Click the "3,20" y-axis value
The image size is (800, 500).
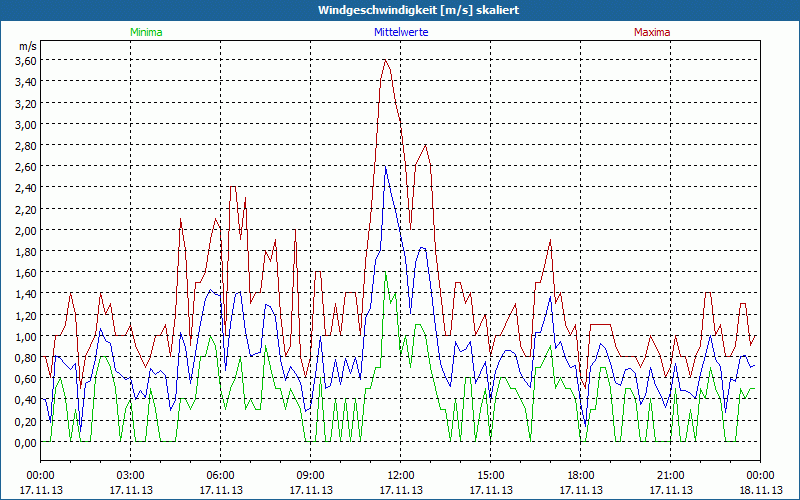pos(26,103)
